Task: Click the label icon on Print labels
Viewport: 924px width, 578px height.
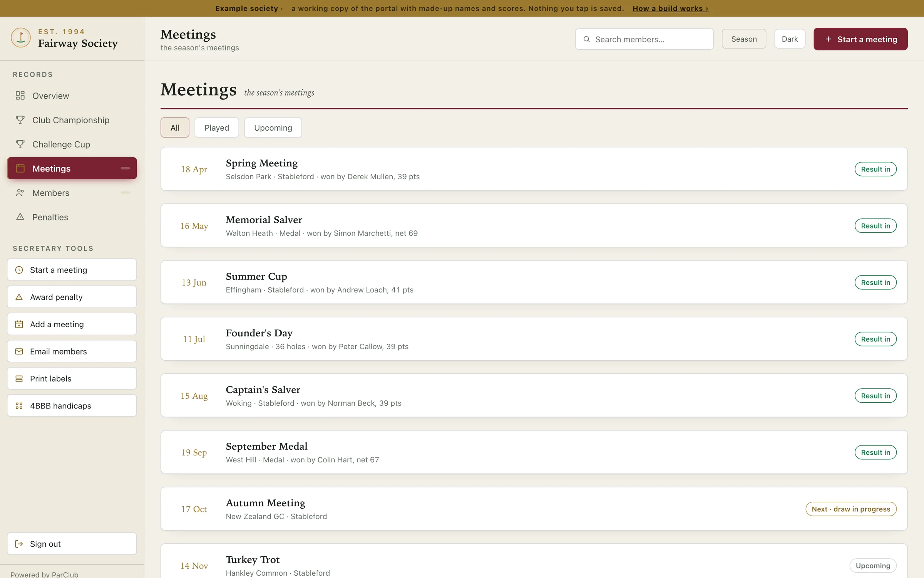Action: [19, 378]
